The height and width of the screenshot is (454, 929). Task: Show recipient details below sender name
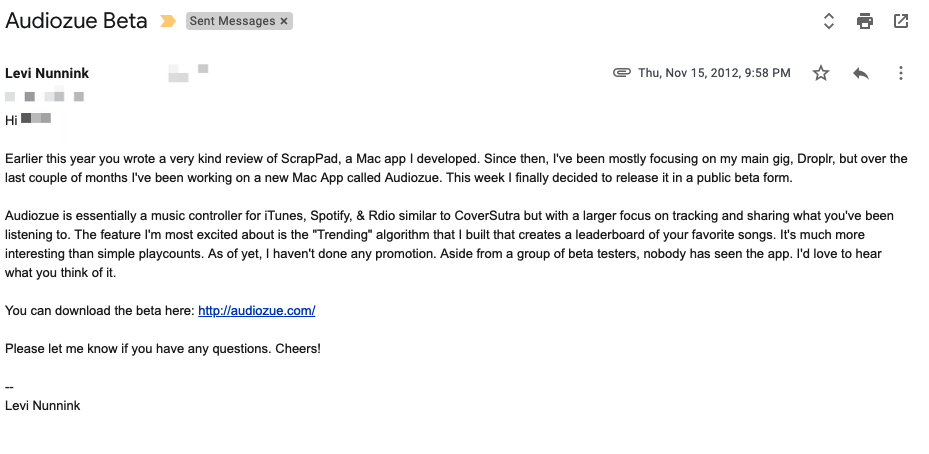click(x=44, y=97)
